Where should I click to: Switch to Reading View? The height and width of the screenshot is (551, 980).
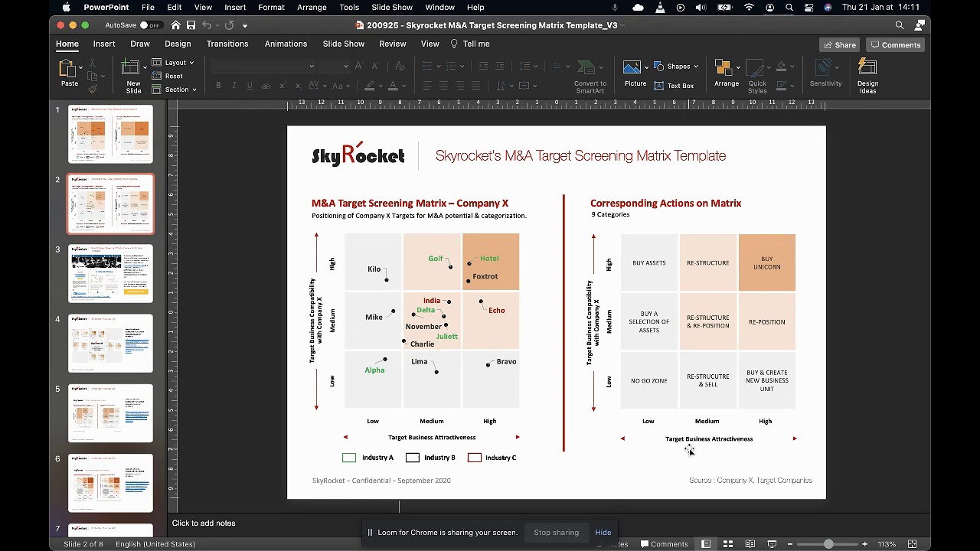point(750,544)
